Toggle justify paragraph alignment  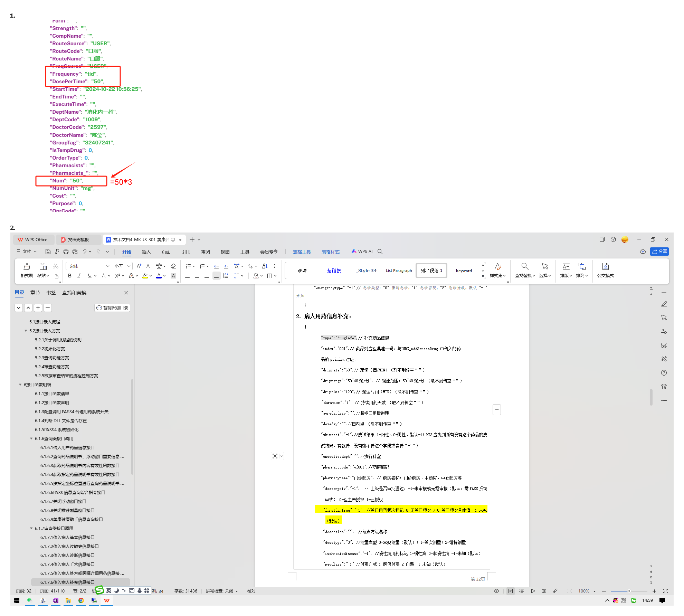[x=216, y=276]
